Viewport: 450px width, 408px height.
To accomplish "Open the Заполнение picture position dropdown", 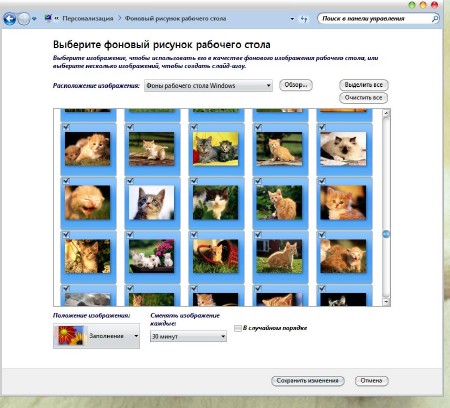I will pos(96,336).
